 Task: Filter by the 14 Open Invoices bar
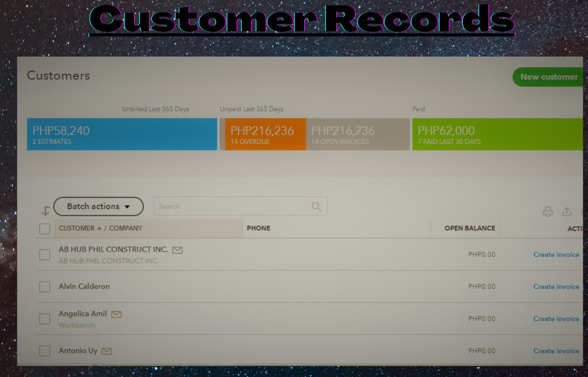pos(357,134)
